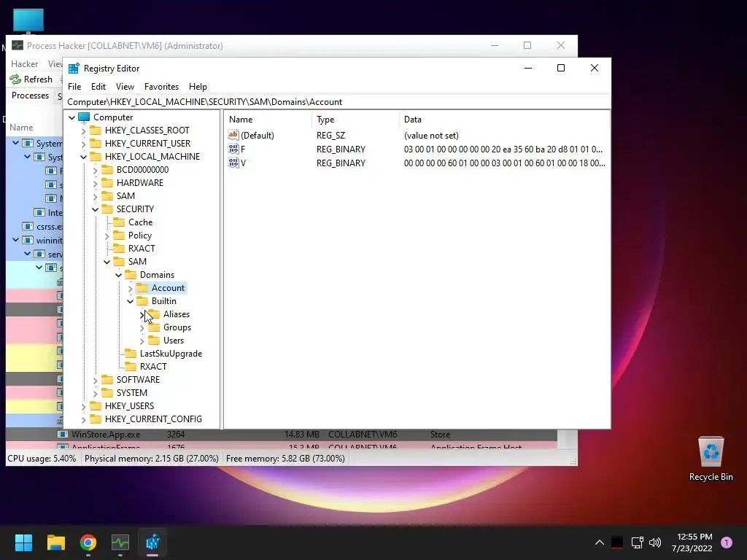747x560 pixels.
Task: Click the Refresh icon in Process Hacker
Action: click(x=15, y=79)
